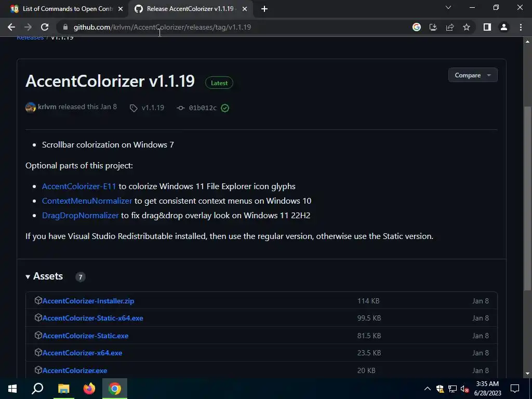
Task: Click the Google icon in address bar
Action: [417, 27]
